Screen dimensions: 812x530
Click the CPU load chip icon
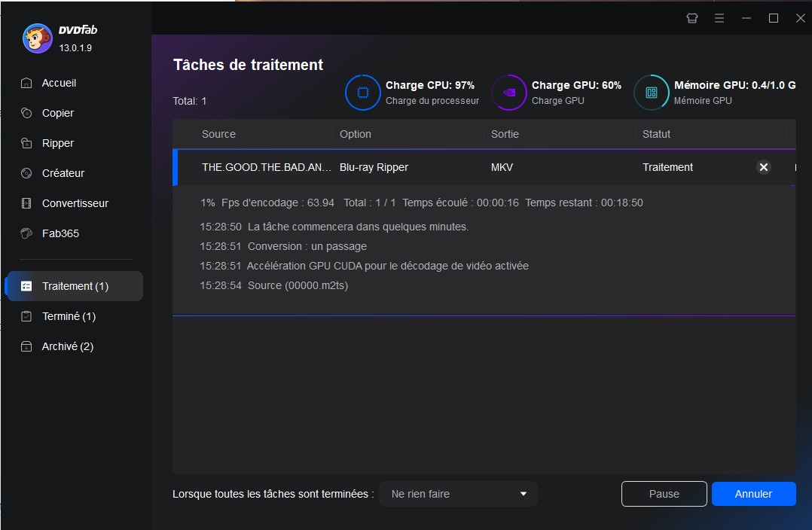(x=363, y=93)
